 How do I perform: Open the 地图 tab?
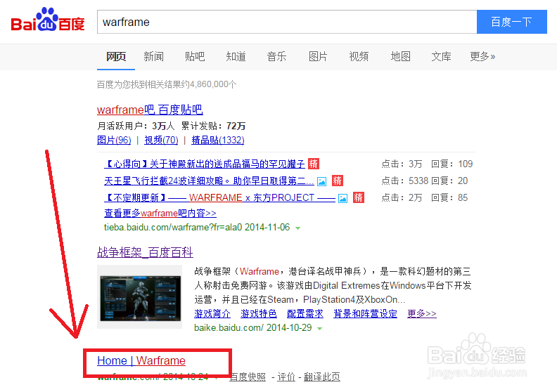400,56
